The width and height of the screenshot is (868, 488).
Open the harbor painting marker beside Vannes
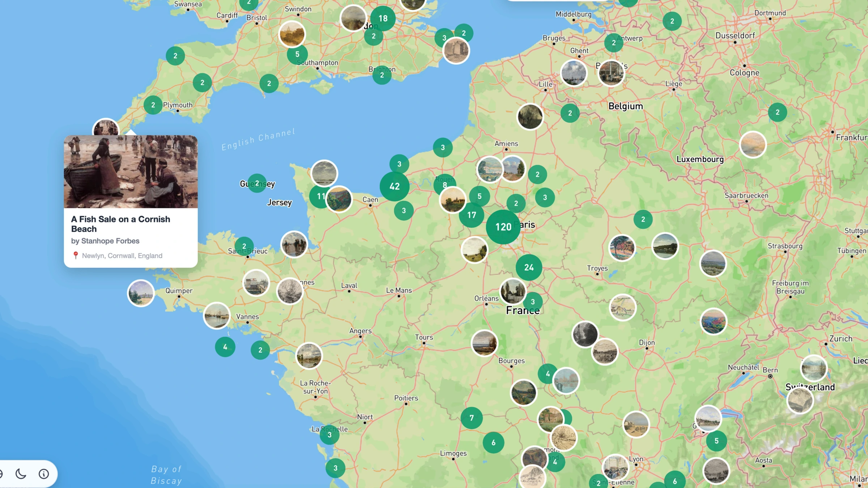pyautogui.click(x=217, y=316)
